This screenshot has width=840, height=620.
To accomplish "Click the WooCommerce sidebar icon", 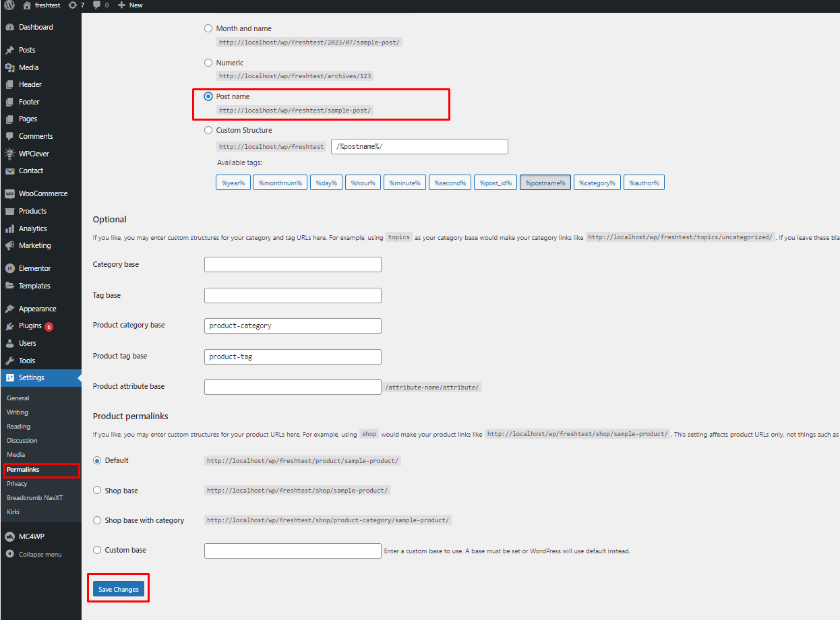I will 9,194.
